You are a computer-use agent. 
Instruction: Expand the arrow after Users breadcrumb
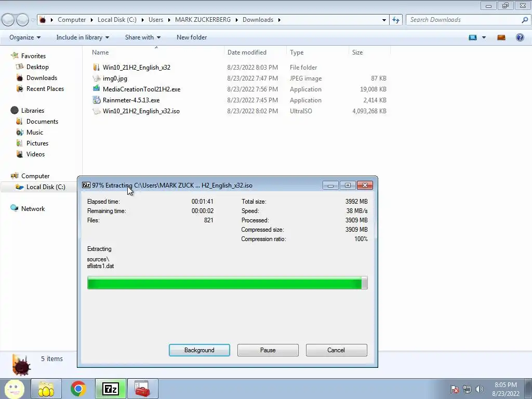point(169,20)
